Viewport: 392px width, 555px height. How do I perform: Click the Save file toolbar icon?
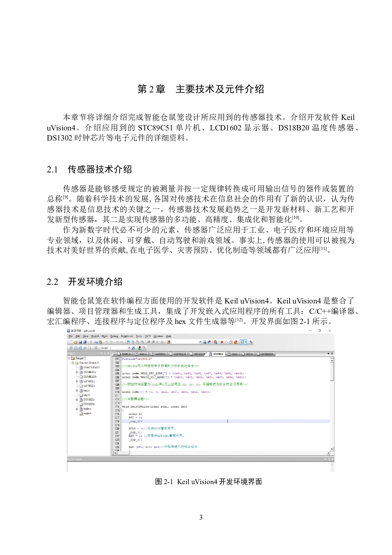[x=80, y=342]
